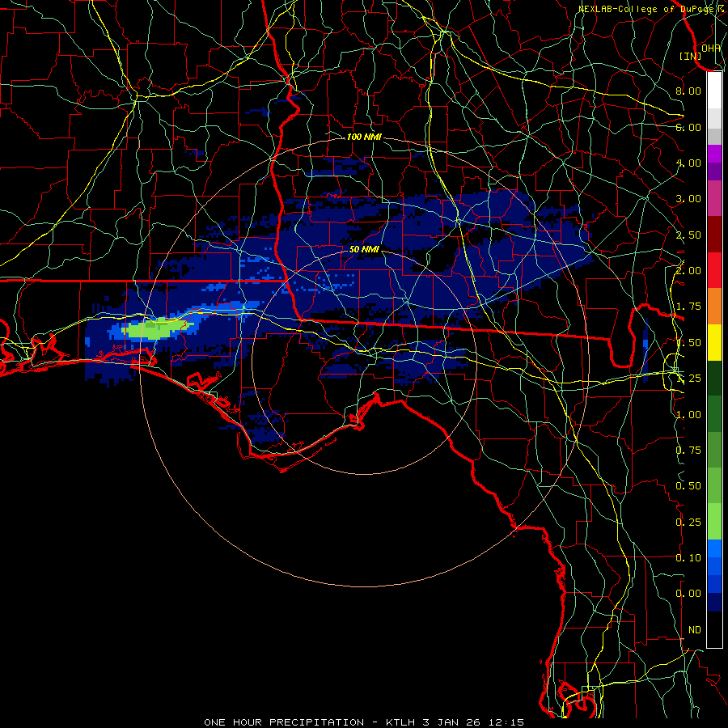The image size is (728, 728).
Task: Click the pink legend segment below purple
Action: click(x=714, y=198)
